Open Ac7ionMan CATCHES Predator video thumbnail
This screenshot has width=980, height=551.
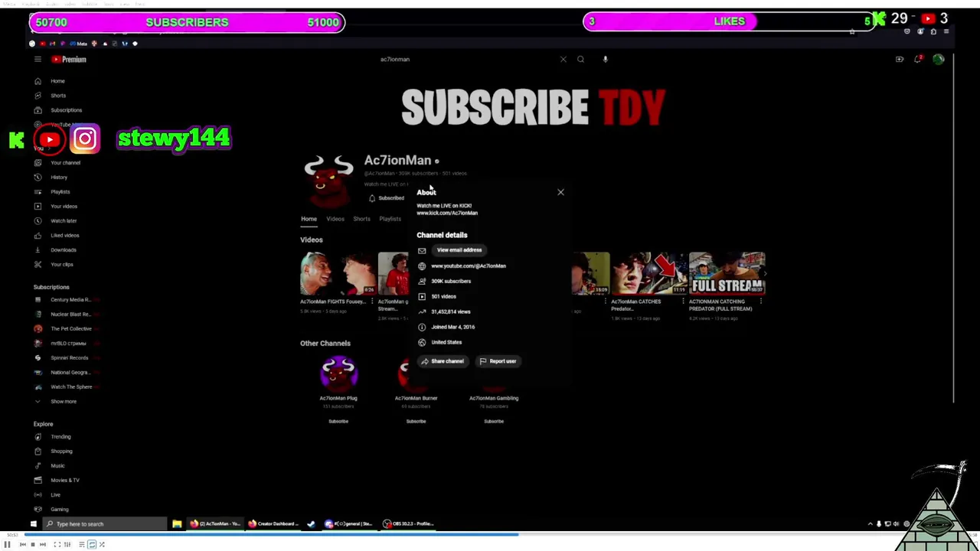click(x=648, y=273)
